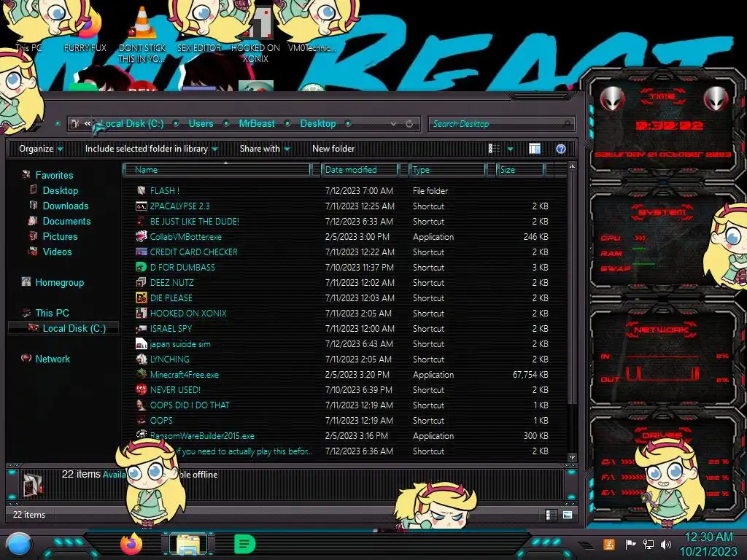Select the file named LYNCHING

[169, 359]
